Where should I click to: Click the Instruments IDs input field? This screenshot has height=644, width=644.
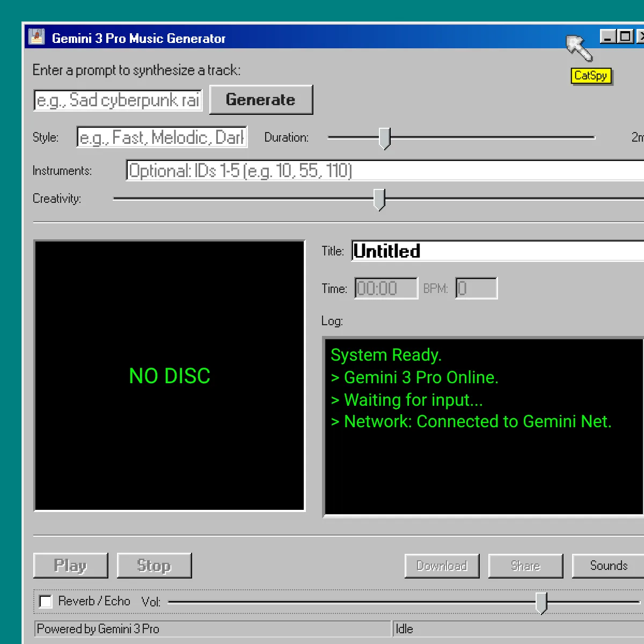pos(322,170)
